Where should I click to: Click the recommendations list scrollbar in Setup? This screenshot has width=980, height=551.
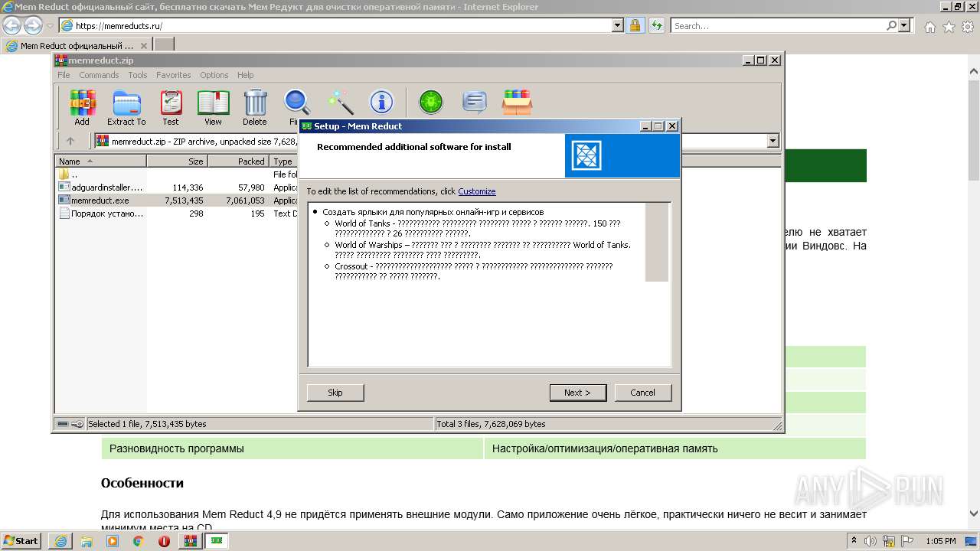pyautogui.click(x=657, y=243)
